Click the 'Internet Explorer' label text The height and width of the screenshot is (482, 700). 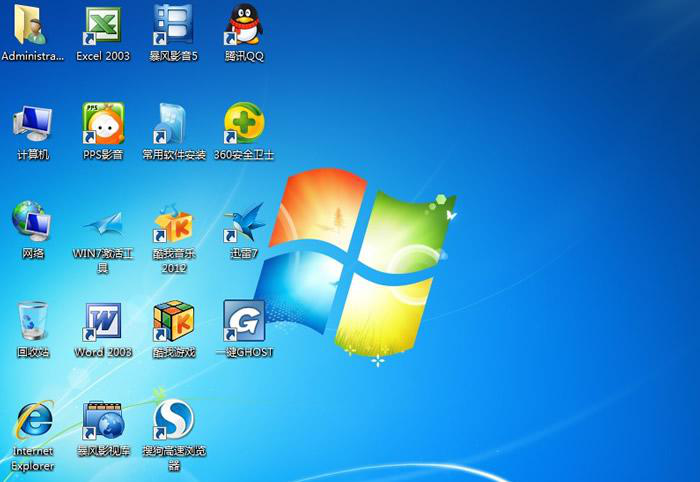(x=33, y=458)
